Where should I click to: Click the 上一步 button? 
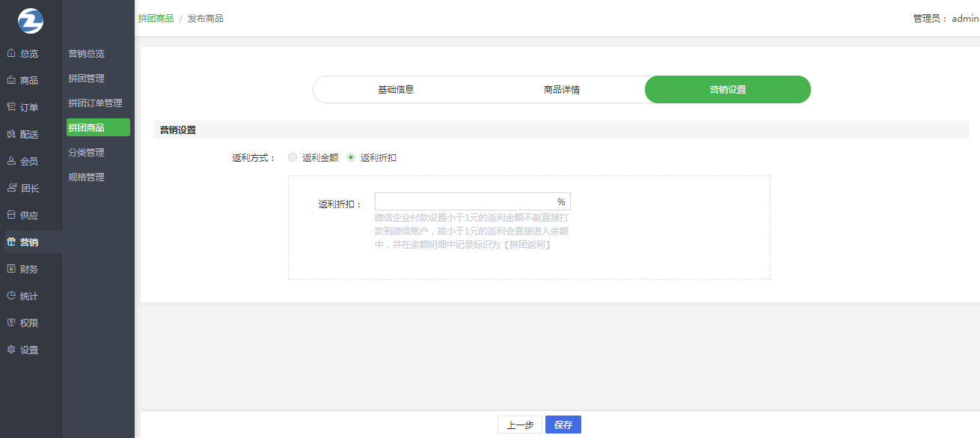click(x=520, y=425)
